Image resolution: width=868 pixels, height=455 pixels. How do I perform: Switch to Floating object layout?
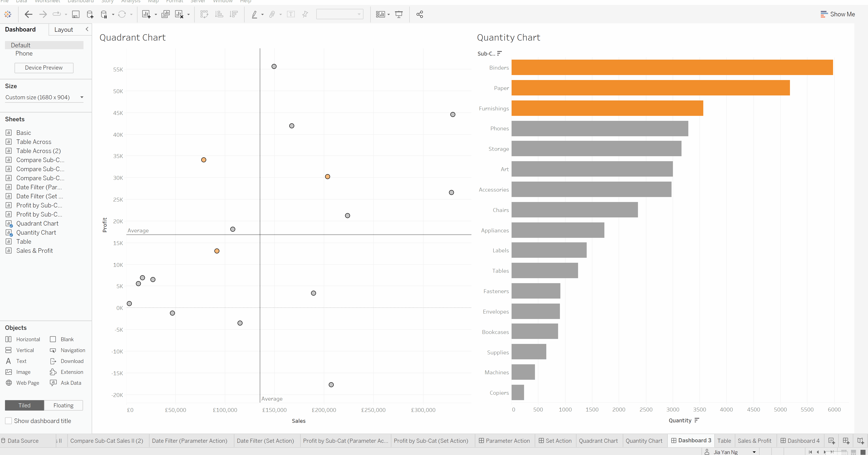tap(63, 405)
